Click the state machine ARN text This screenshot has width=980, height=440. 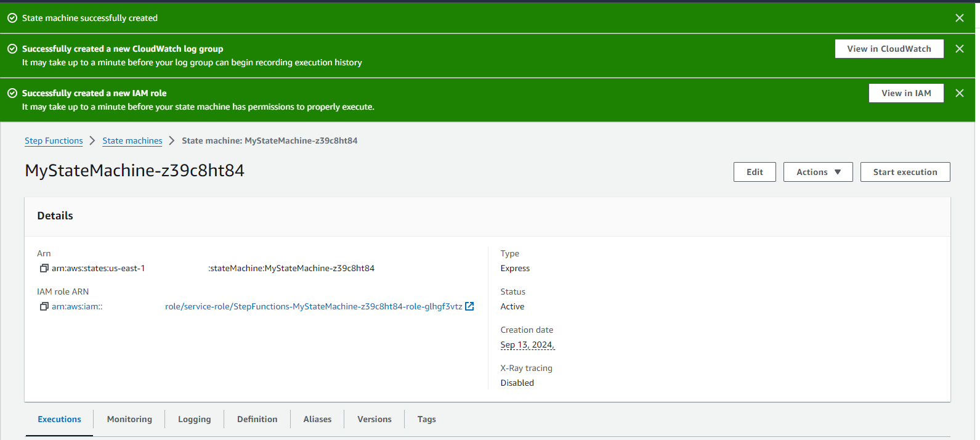213,268
